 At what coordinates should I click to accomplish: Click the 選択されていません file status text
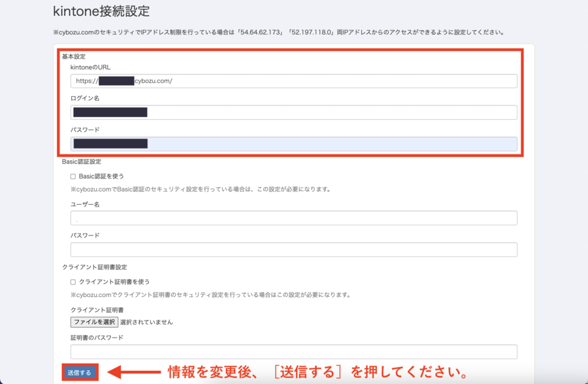coord(146,322)
